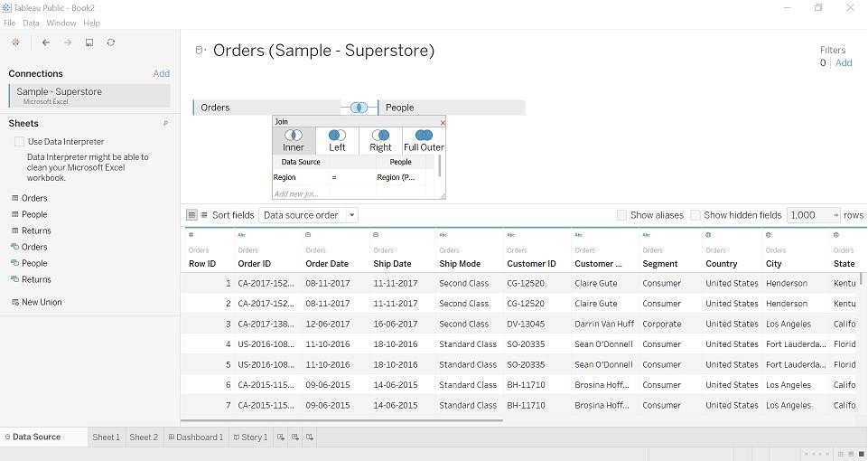
Task: Click the scrollbar in the Join dialog
Action: point(440,165)
